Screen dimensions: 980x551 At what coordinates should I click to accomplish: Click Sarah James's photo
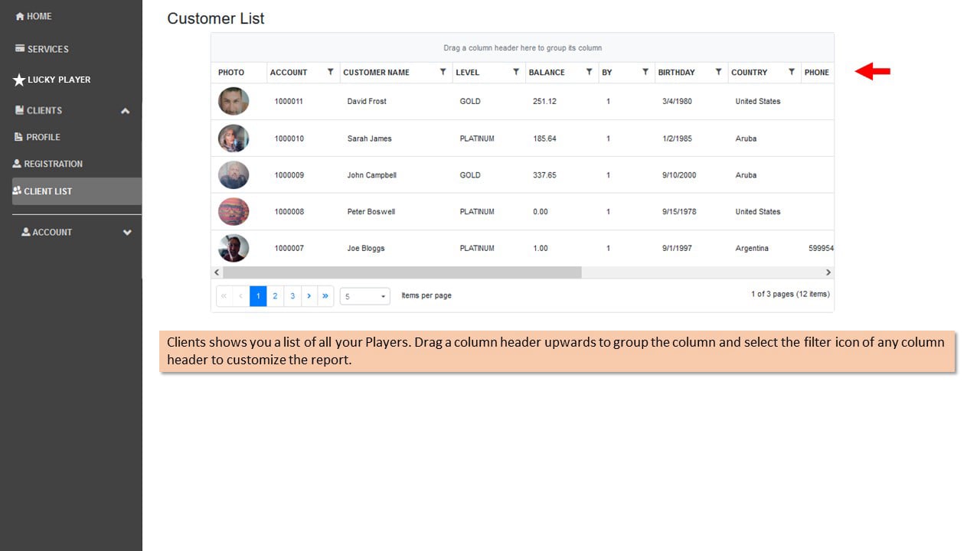tap(234, 139)
